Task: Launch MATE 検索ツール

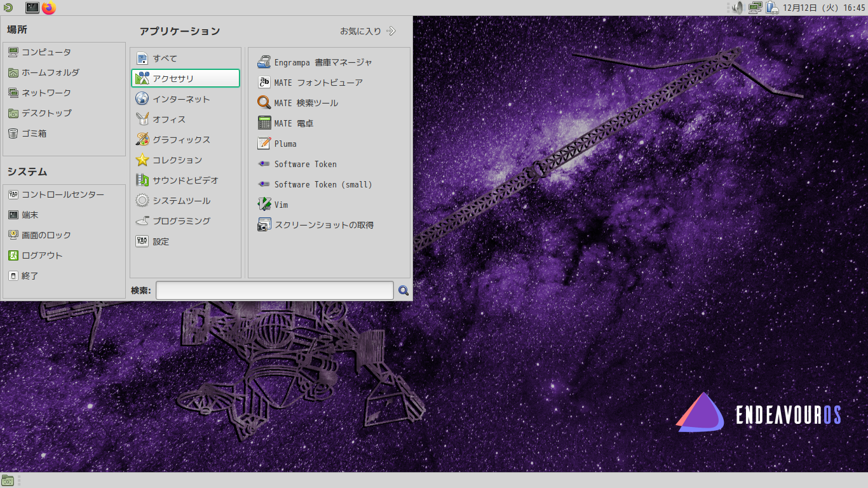Action: point(329,103)
